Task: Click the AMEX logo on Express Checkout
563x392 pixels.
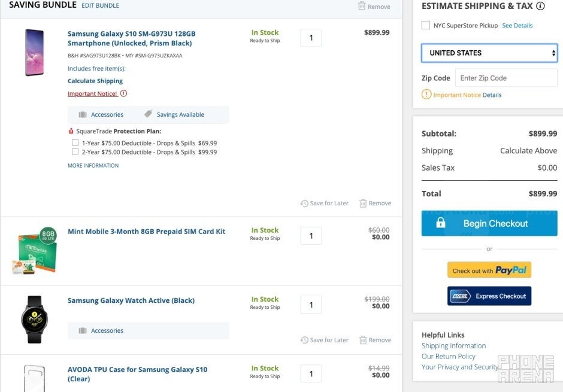Action: click(461, 296)
